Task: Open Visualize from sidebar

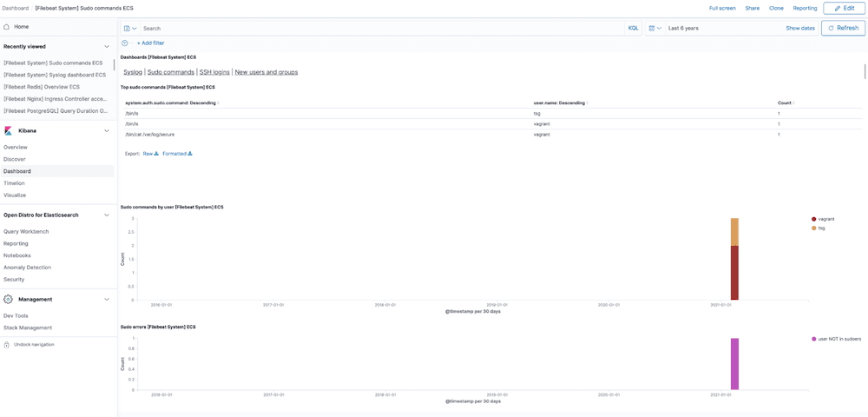Action: click(15, 195)
